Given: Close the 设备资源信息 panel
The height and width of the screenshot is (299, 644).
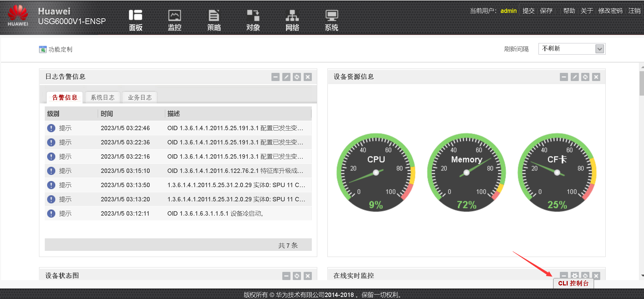Looking at the screenshot, I should click(596, 77).
